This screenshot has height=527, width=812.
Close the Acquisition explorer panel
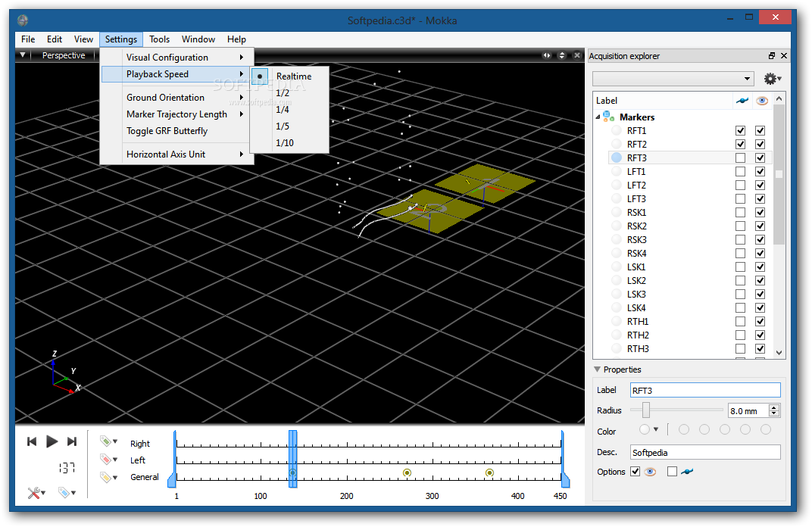pos(783,56)
